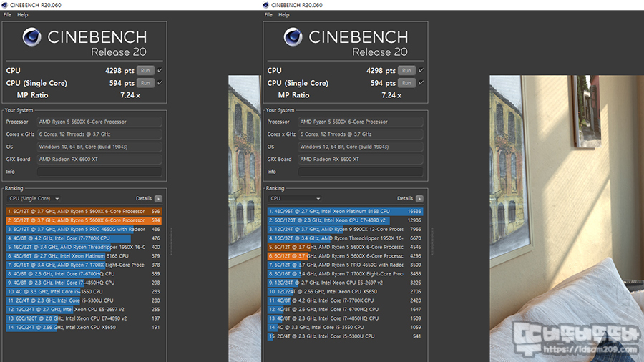The height and width of the screenshot is (362, 644).
Task: Select Ryzen 5 PRO 4650G 486 row
Action: point(84,230)
